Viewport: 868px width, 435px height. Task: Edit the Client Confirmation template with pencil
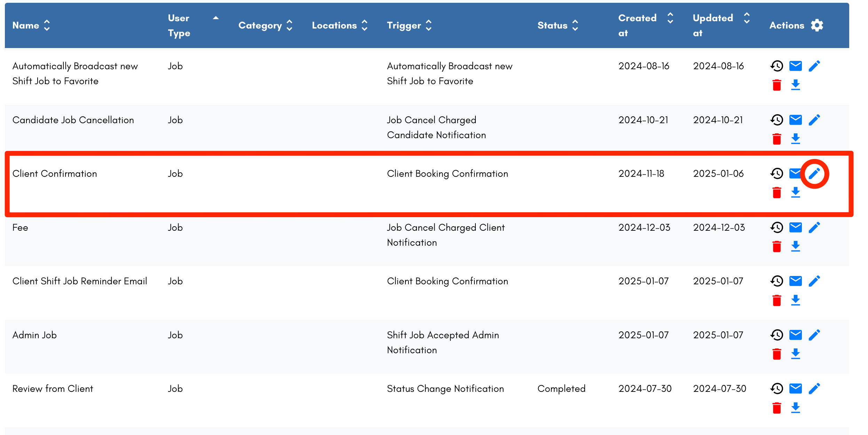(814, 173)
